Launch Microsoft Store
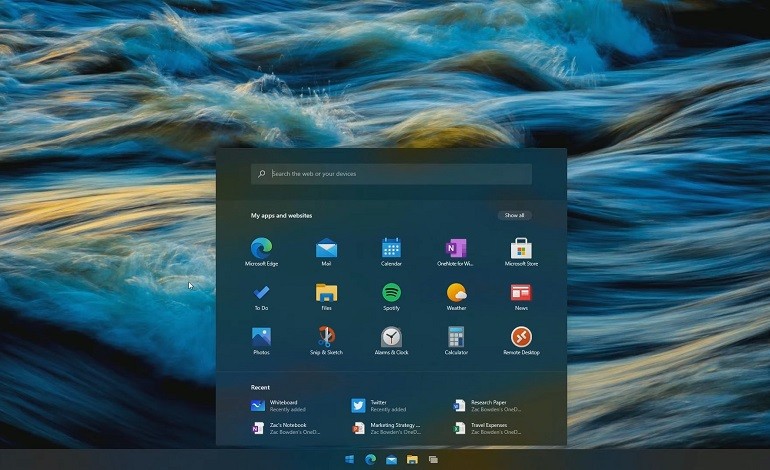 click(x=521, y=252)
